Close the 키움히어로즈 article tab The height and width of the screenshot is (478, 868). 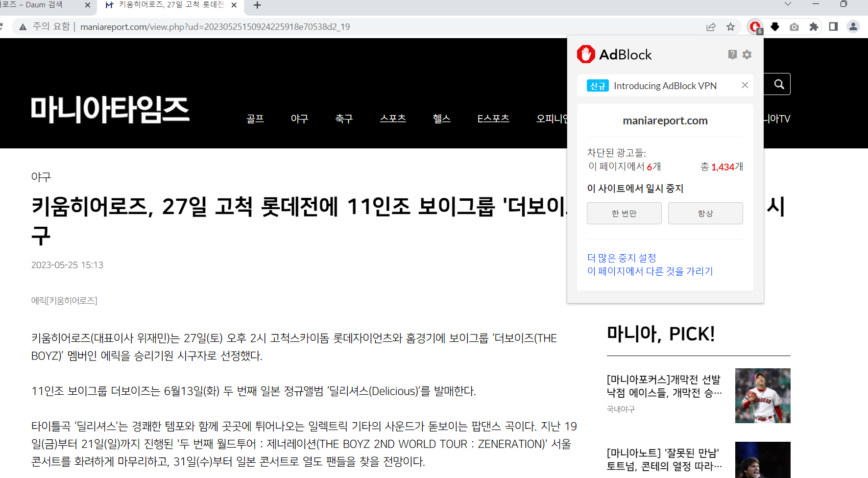[234, 5]
